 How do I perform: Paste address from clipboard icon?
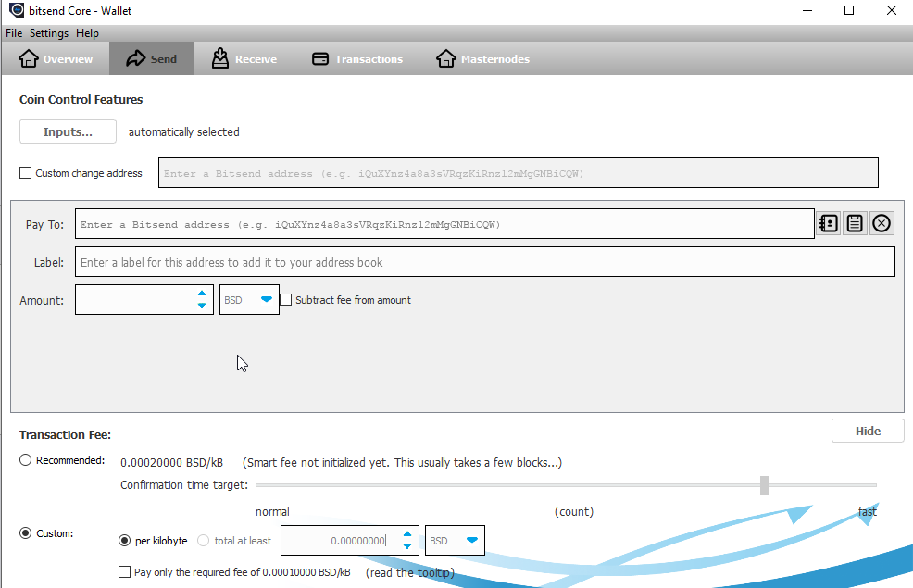click(855, 223)
